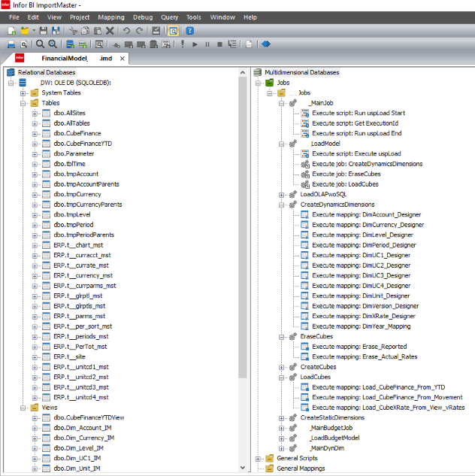Screen dimensions: 475x476
Task: Save the file with floppy disk icon
Action: (44, 31)
